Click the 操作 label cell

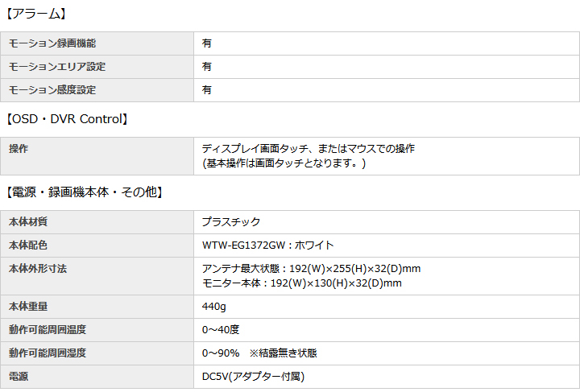(x=19, y=149)
